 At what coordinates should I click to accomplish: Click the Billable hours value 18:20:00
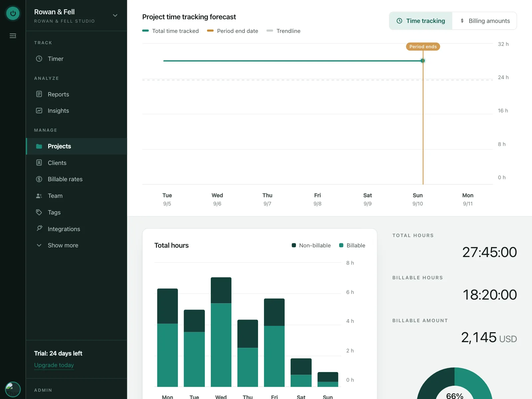[490, 295]
